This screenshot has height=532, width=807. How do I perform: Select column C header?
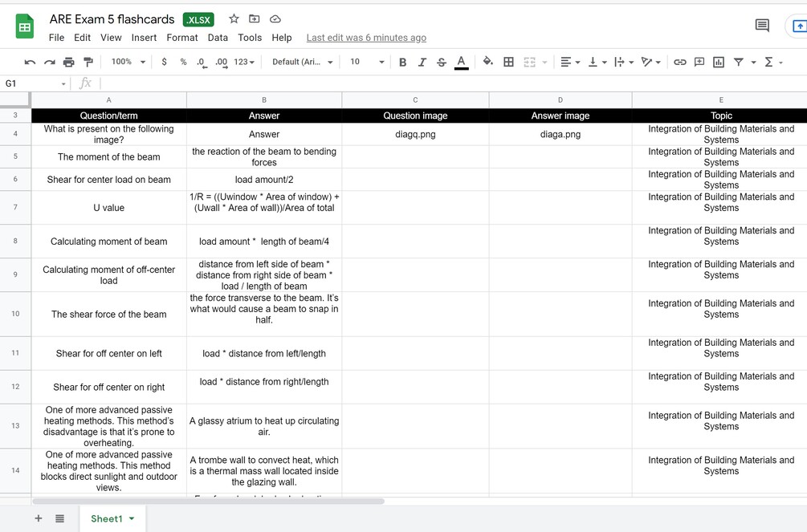point(415,99)
